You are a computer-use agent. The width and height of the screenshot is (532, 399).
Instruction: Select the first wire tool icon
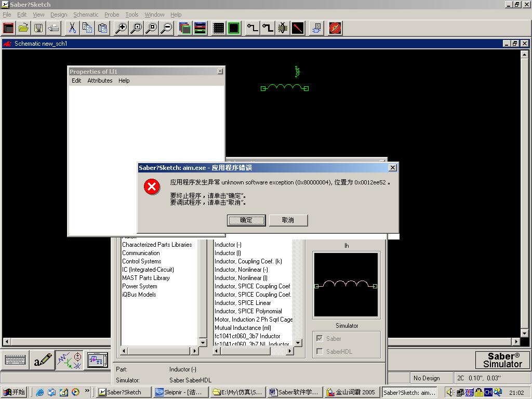(x=252, y=28)
